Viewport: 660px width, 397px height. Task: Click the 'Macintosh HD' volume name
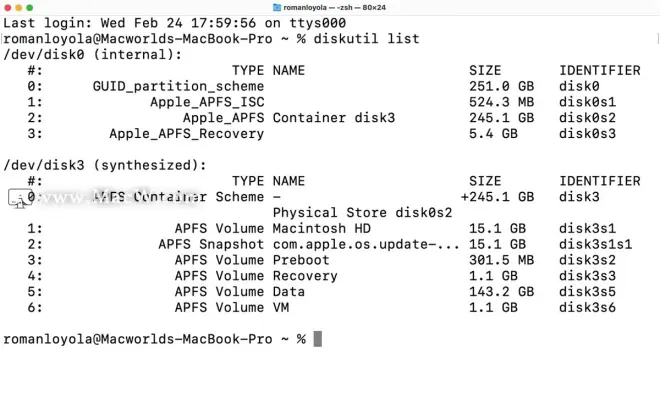(322, 229)
